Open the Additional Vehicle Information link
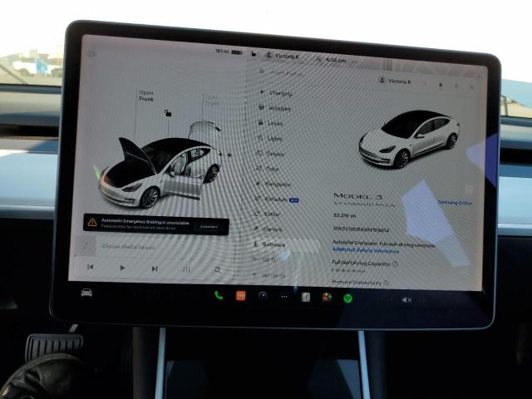The height and width of the screenshot is (399, 532). pos(366,250)
